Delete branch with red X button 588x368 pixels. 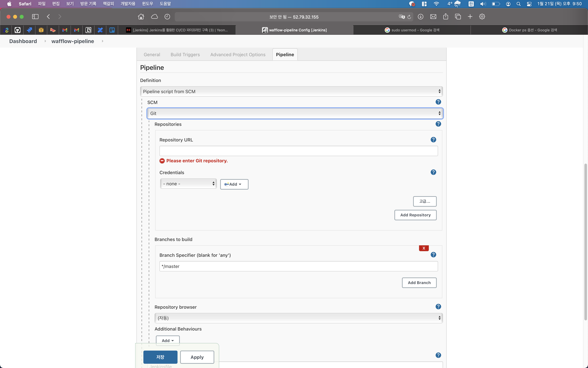point(424,248)
